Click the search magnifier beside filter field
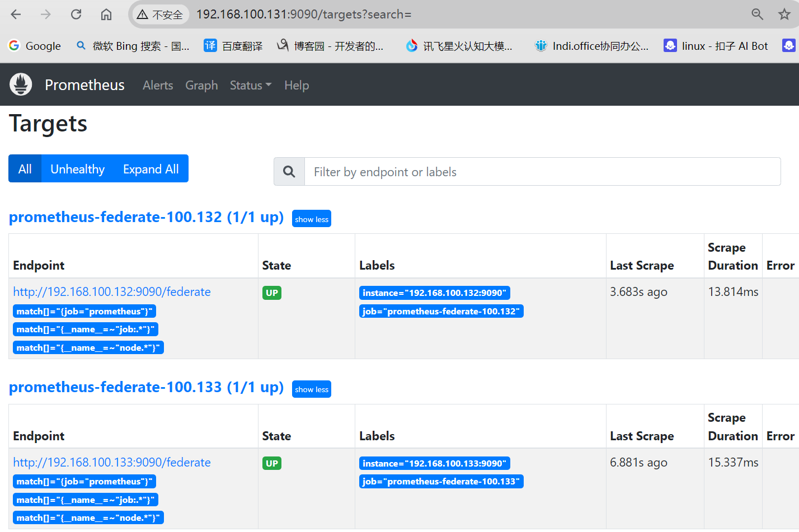The height and width of the screenshot is (532, 799). tap(289, 172)
